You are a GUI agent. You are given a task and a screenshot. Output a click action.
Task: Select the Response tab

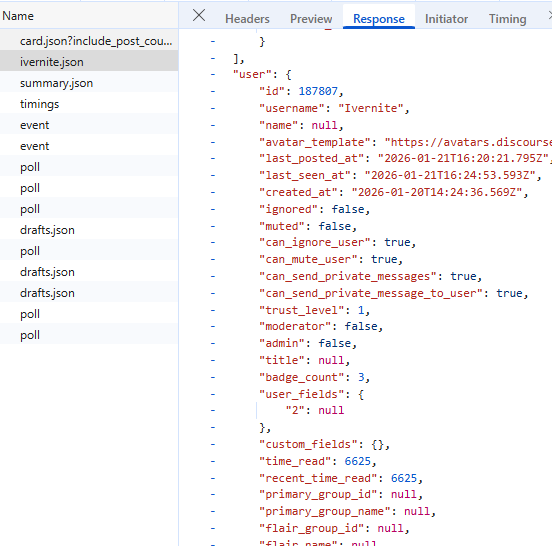(x=379, y=19)
